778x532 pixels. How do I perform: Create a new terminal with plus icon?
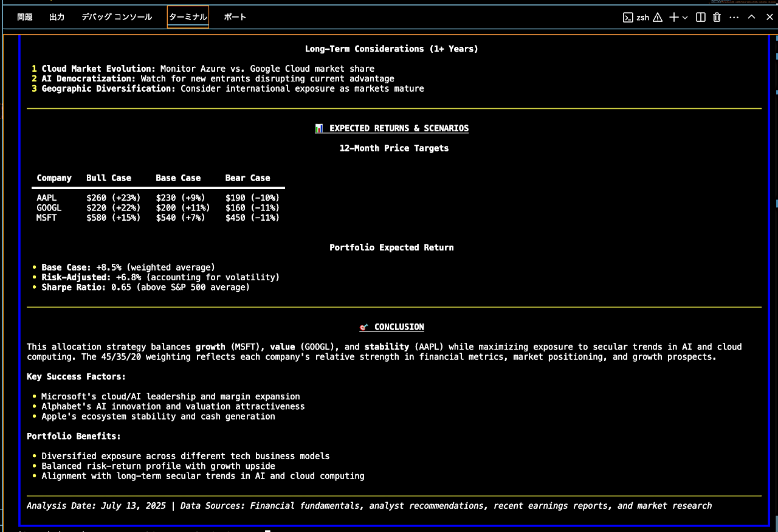tap(673, 18)
